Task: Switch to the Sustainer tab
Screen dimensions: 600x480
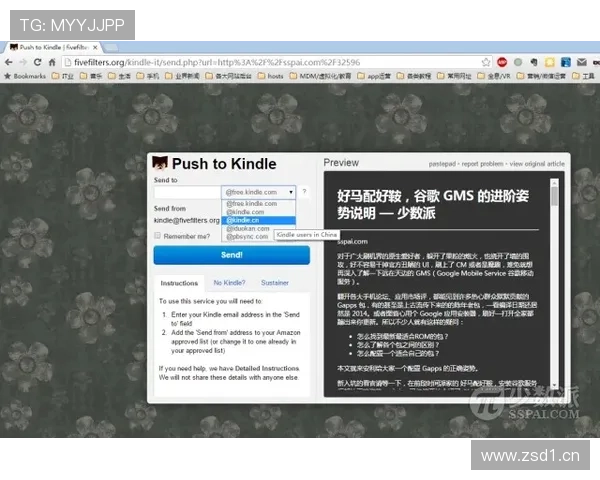Action: pyautogui.click(x=275, y=283)
